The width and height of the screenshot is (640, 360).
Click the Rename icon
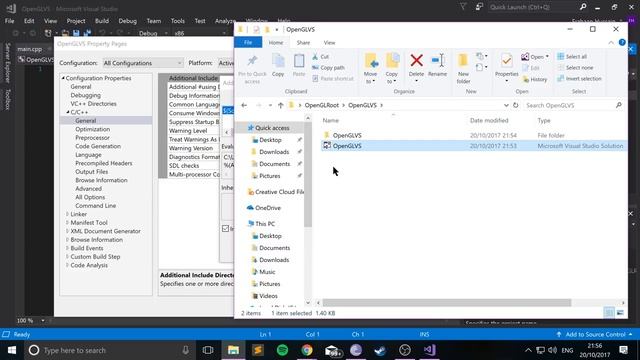[438, 60]
